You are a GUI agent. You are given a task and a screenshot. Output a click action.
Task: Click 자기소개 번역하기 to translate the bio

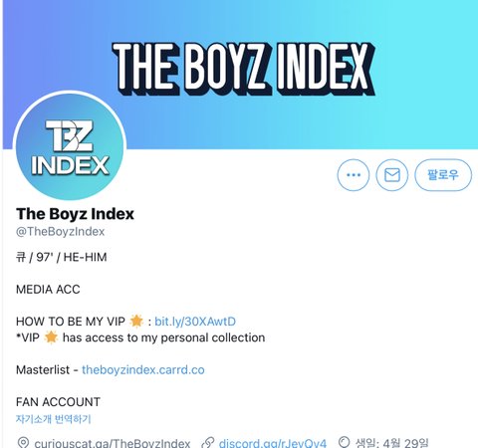tap(54, 419)
